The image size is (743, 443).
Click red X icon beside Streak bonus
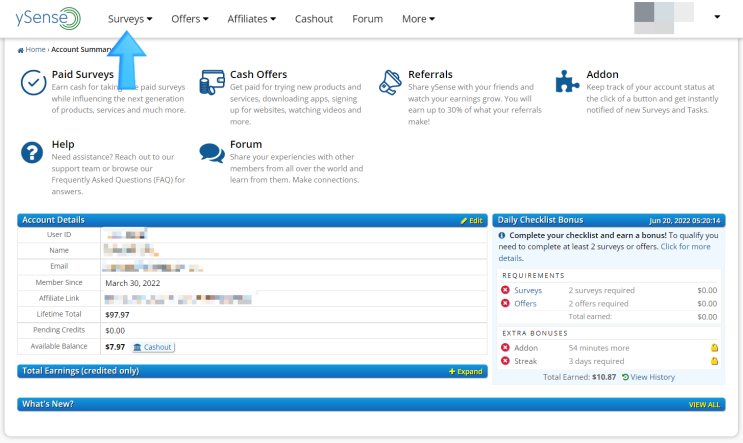505,361
